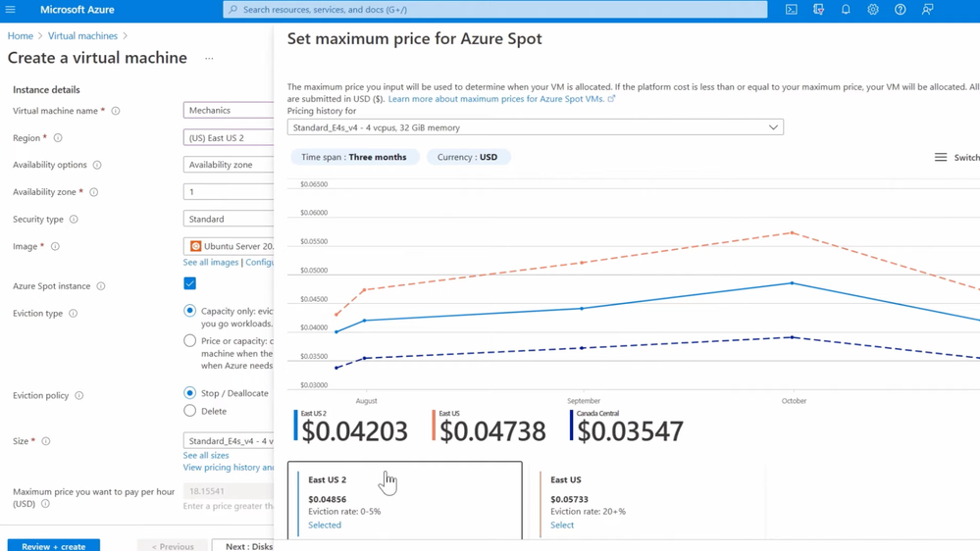Select Delete eviction policy
980x551 pixels.
(190, 411)
